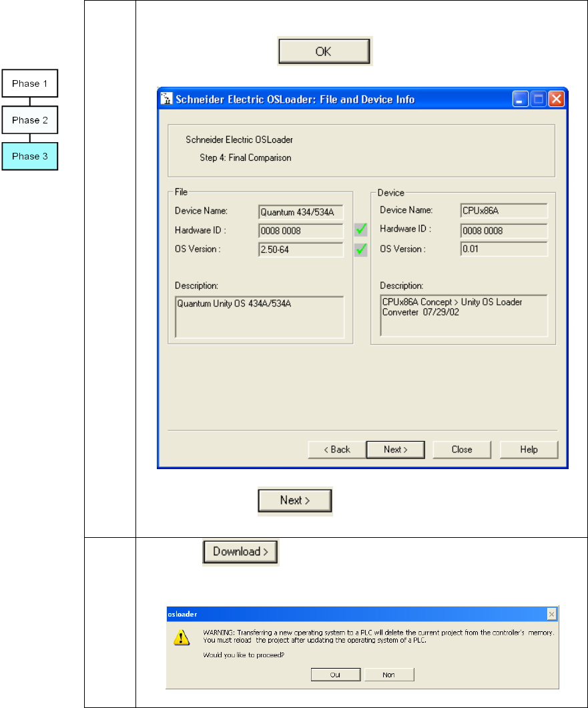Image resolution: width=588 pixels, height=708 pixels.
Task: Close the OSLoader File and Device Info window
Action: point(557,99)
